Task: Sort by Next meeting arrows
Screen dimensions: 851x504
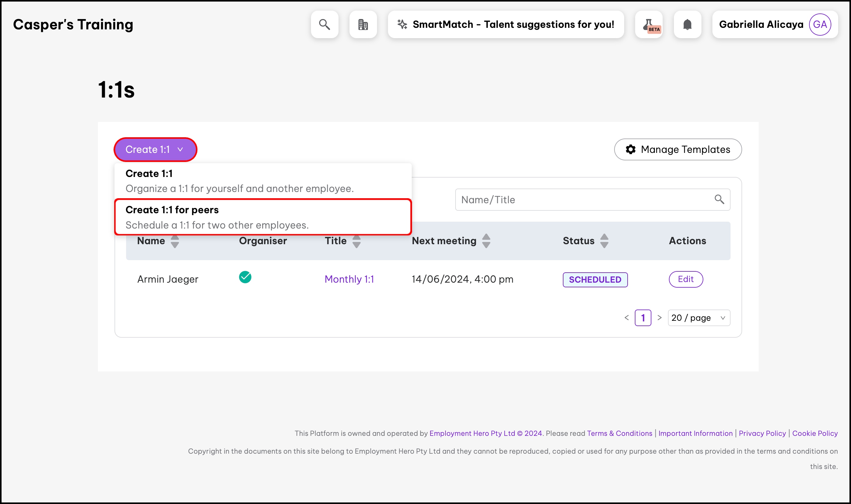Action: coord(486,241)
